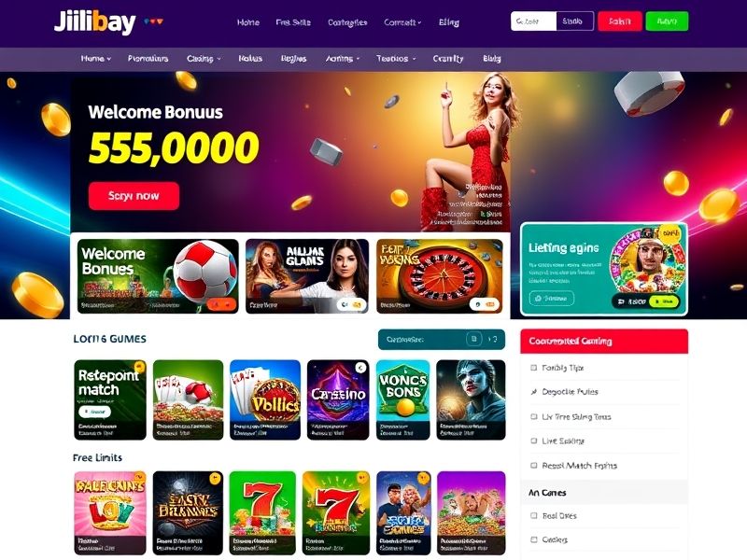747x560 pixels.
Task: Select Home in the top navigation bar
Action: (248, 22)
